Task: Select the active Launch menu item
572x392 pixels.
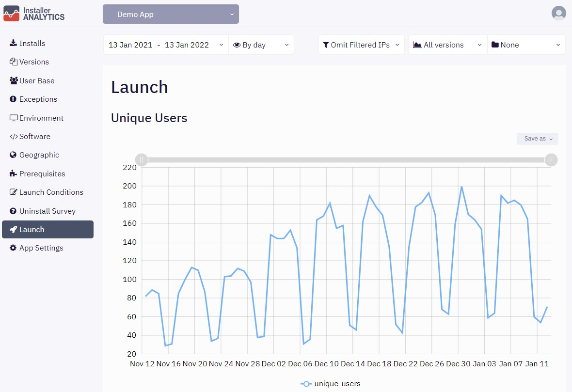Action: point(48,229)
